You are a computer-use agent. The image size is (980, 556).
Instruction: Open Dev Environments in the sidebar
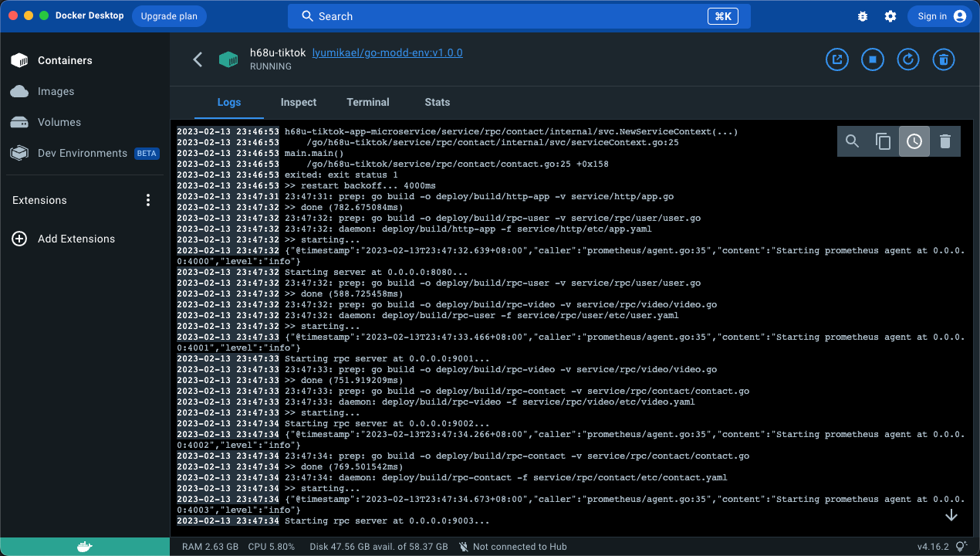pyautogui.click(x=85, y=153)
